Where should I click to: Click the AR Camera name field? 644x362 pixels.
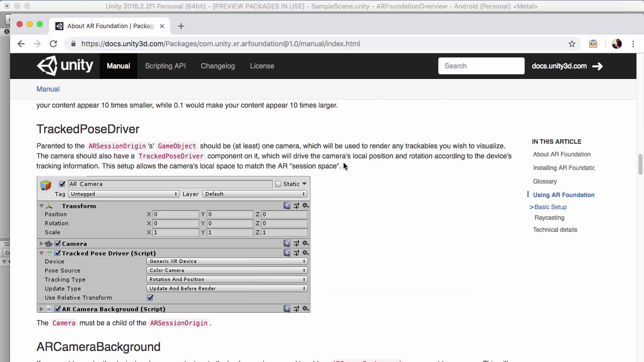coord(170,184)
